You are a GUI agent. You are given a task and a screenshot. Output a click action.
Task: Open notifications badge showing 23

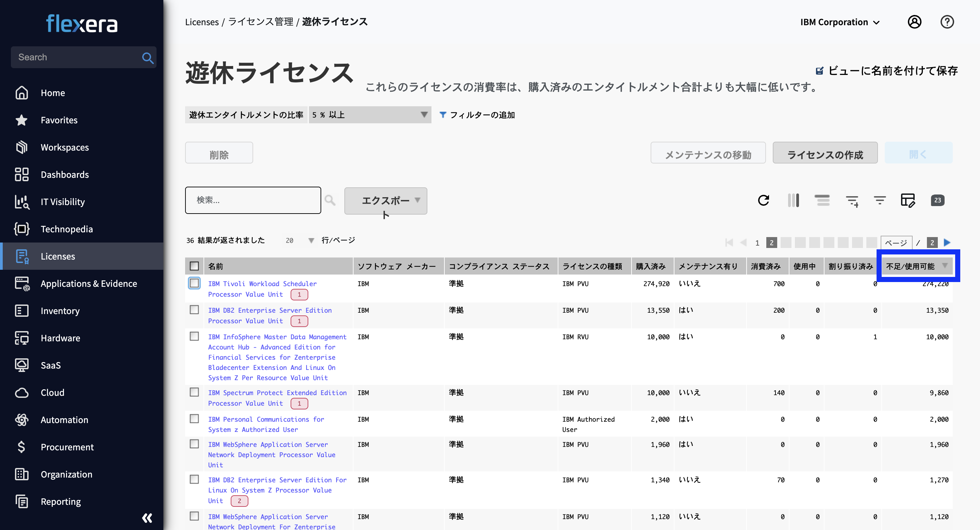tap(938, 200)
